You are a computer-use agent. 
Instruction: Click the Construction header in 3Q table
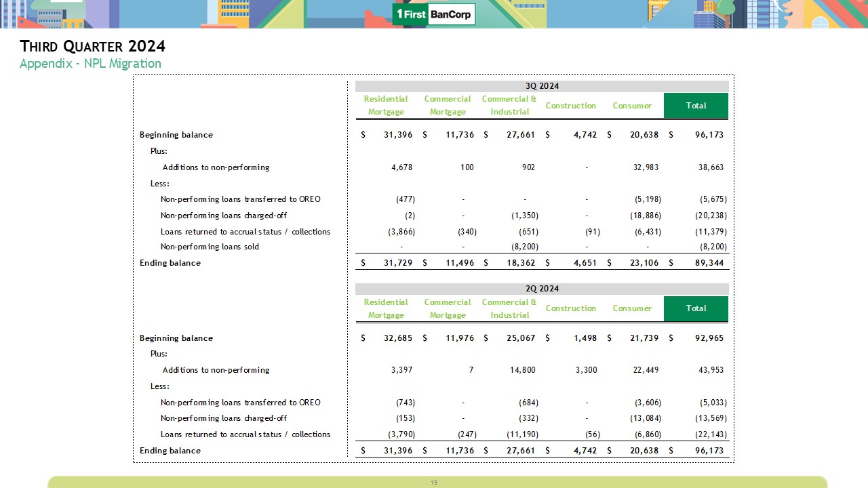click(x=570, y=106)
